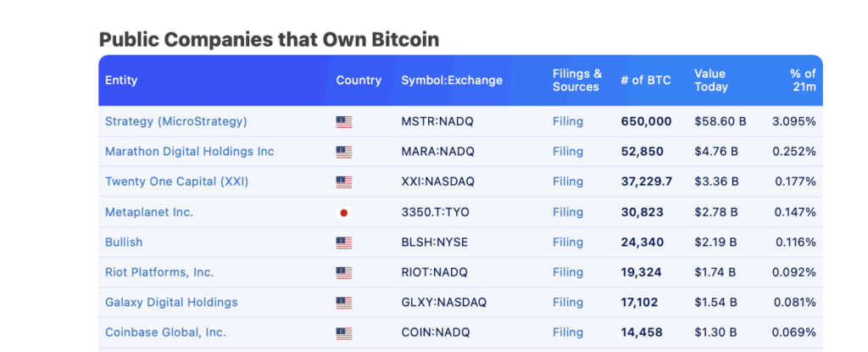
Task: Open Filing link for Strategy row
Action: (x=568, y=121)
